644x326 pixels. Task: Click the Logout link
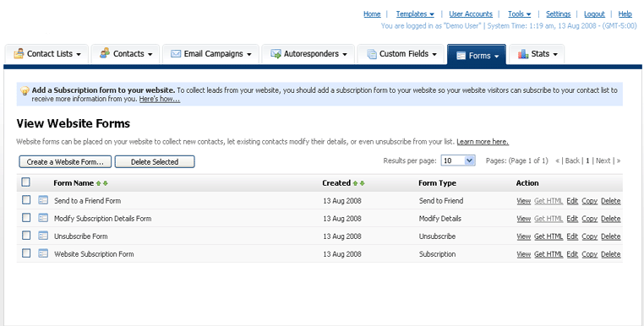pyautogui.click(x=594, y=14)
